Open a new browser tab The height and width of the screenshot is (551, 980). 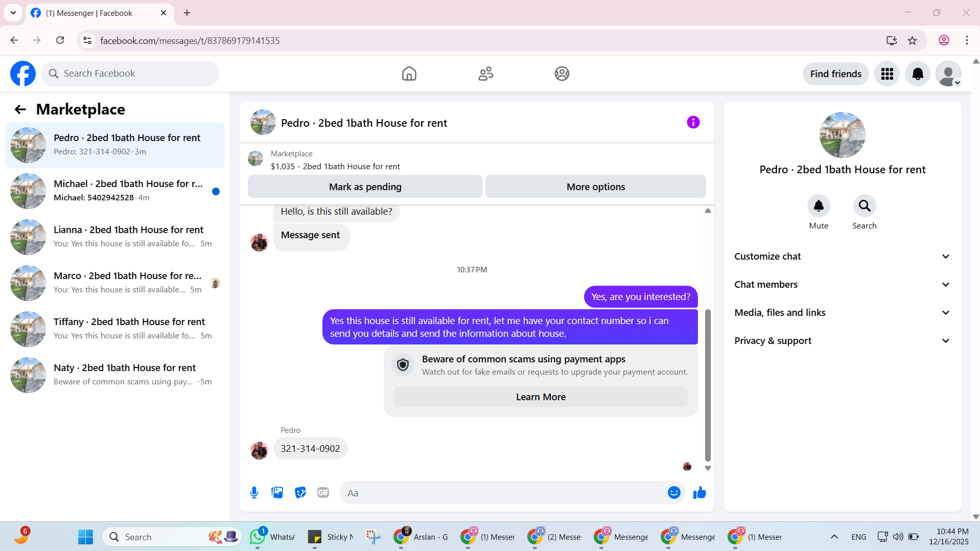coord(187,13)
